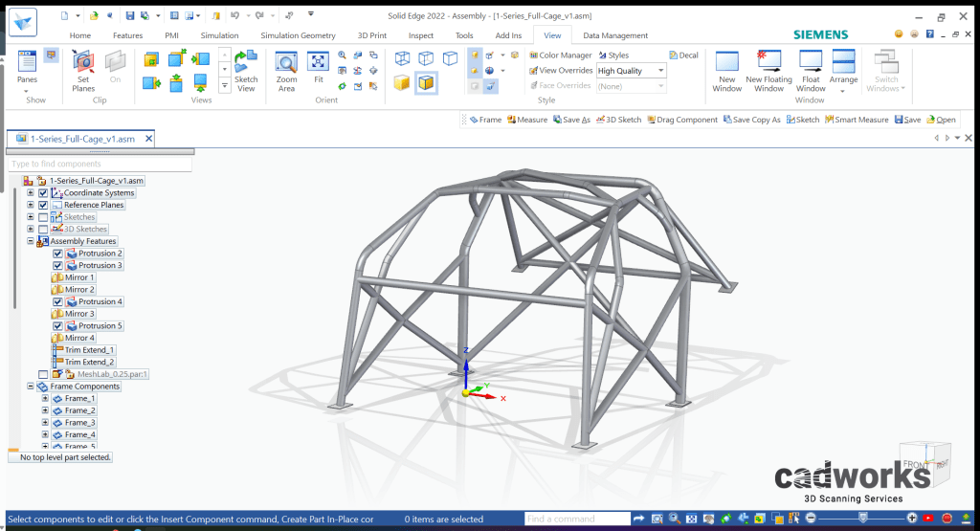
Task: Uncheck the Coordinate Systems checkbox
Action: 43,193
